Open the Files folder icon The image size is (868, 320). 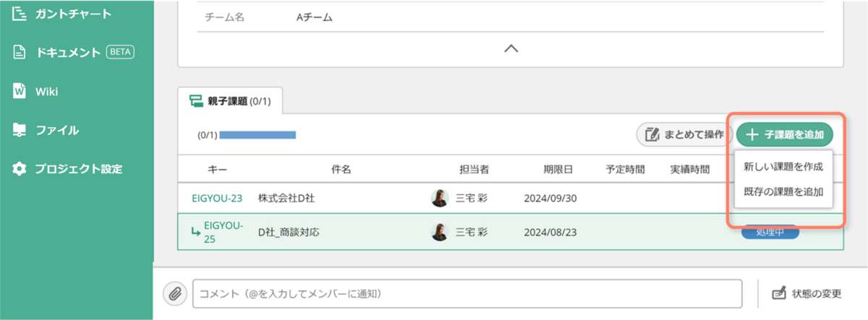(x=20, y=130)
